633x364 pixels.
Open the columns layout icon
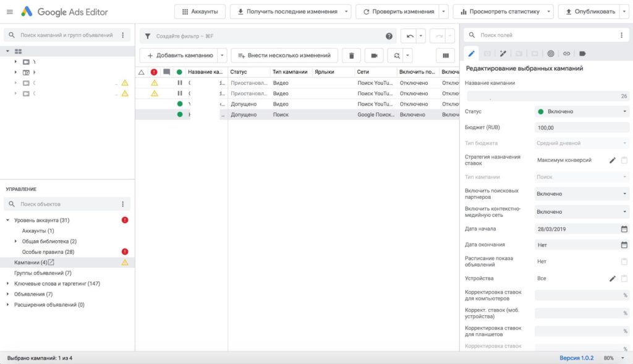click(444, 56)
